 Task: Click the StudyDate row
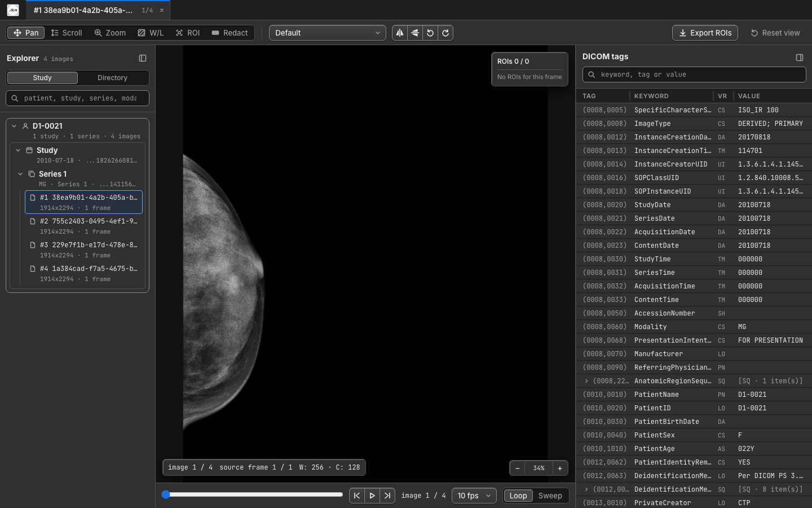pos(694,205)
